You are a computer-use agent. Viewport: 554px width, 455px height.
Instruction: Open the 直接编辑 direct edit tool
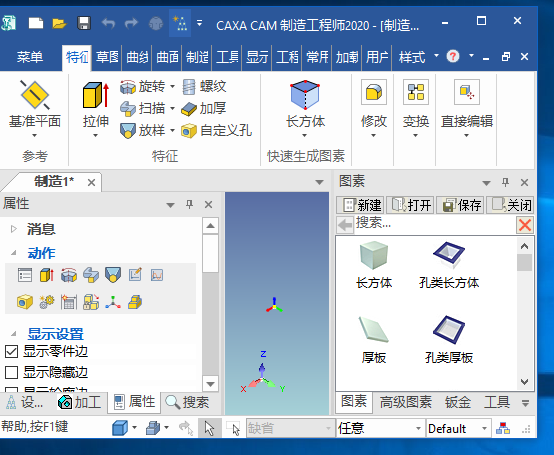467,108
